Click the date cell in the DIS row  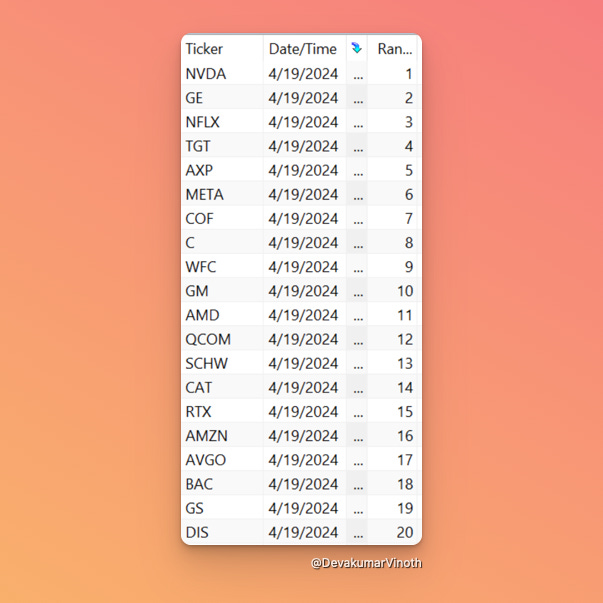pyautogui.click(x=305, y=532)
